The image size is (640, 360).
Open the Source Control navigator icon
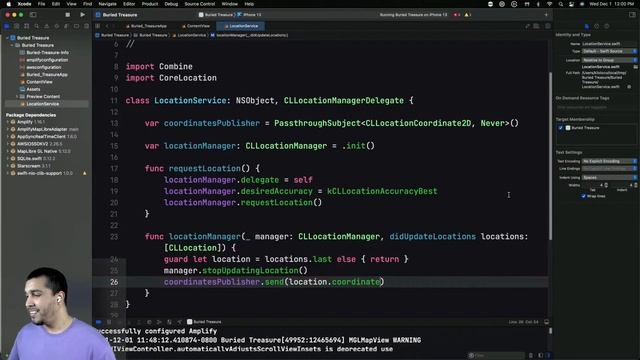coord(17,26)
